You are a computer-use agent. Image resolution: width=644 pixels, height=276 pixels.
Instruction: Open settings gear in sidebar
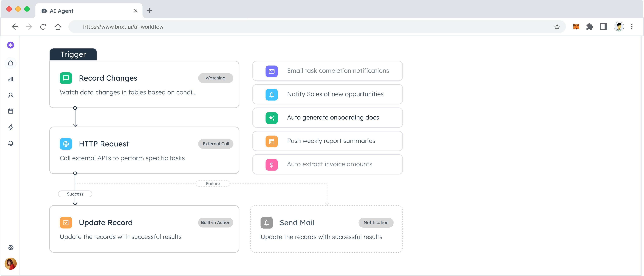click(x=11, y=248)
